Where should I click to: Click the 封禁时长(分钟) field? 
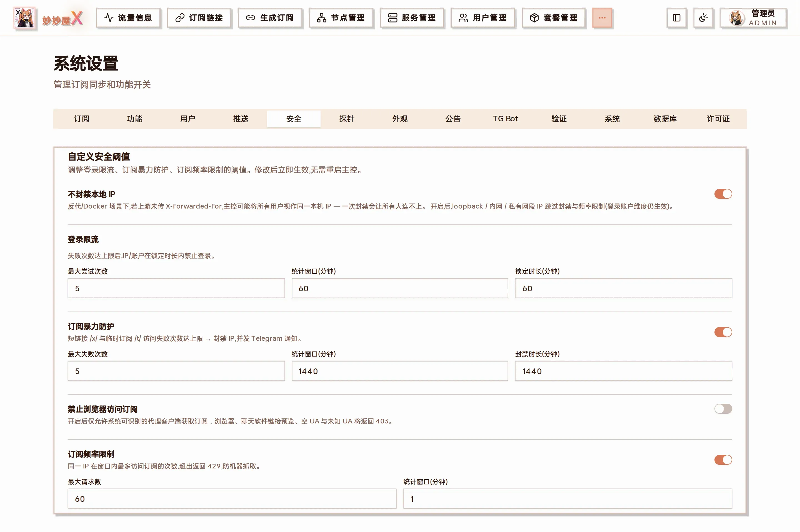[x=624, y=371]
